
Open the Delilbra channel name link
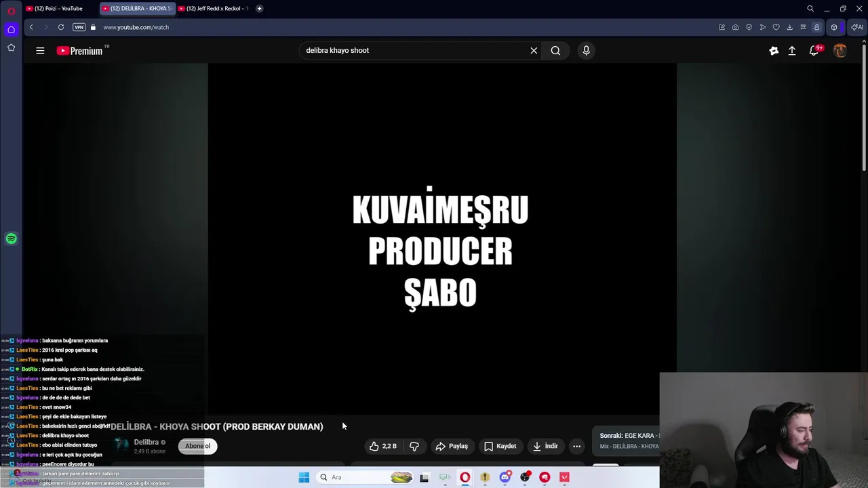(x=146, y=442)
